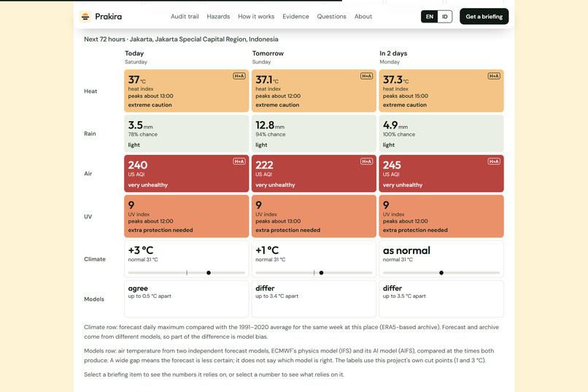This screenshot has width=588, height=392.
Task: Select Tomorrow's 37.1 °C heat index card
Action: point(314,91)
